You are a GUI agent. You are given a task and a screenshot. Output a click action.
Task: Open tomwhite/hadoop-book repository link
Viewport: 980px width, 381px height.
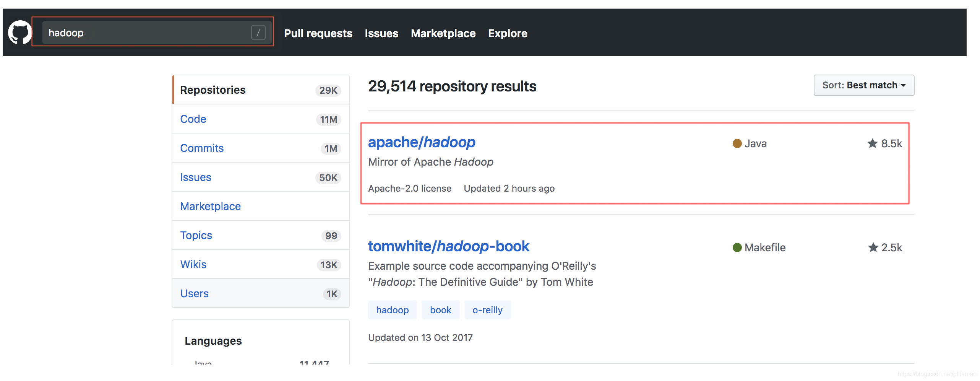click(448, 246)
